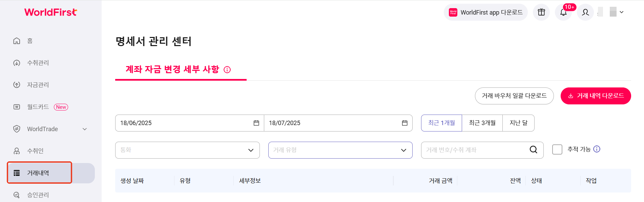This screenshot has width=644, height=202.
Task: Click the search magnifier in 거래 번호 field
Action: [x=534, y=150]
